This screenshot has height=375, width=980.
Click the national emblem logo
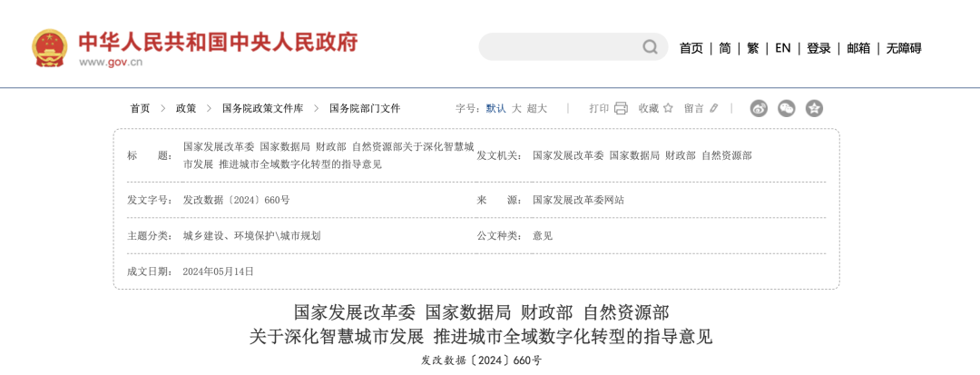(49, 48)
